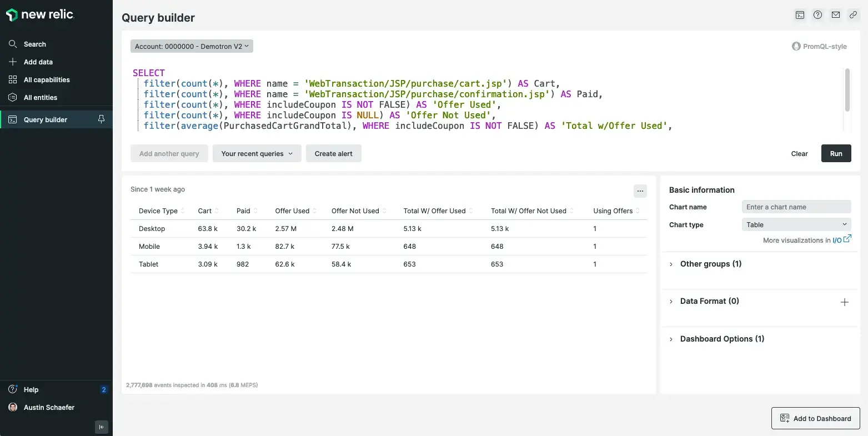Go to All entities in the sidebar

pyautogui.click(x=40, y=97)
